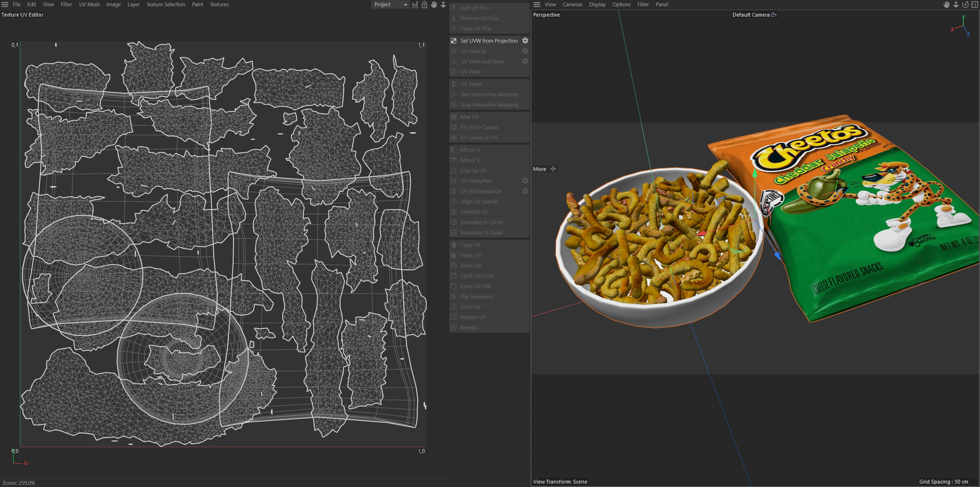The height and width of the screenshot is (487, 980).
Task: Expand the Project dropdown
Action: pyautogui.click(x=390, y=5)
